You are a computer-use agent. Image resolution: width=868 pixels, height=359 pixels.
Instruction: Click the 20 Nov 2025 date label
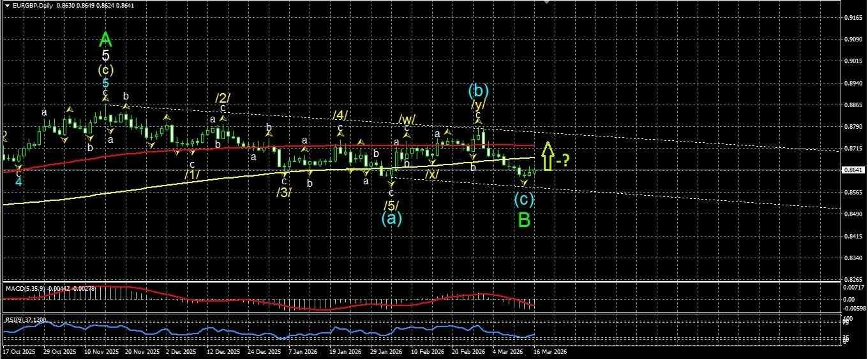(141, 351)
